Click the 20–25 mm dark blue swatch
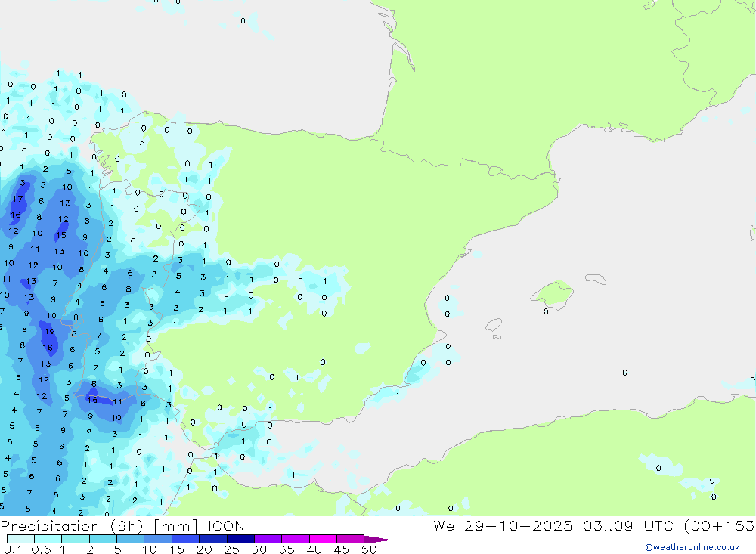The width and height of the screenshot is (756, 554). [x=213, y=539]
